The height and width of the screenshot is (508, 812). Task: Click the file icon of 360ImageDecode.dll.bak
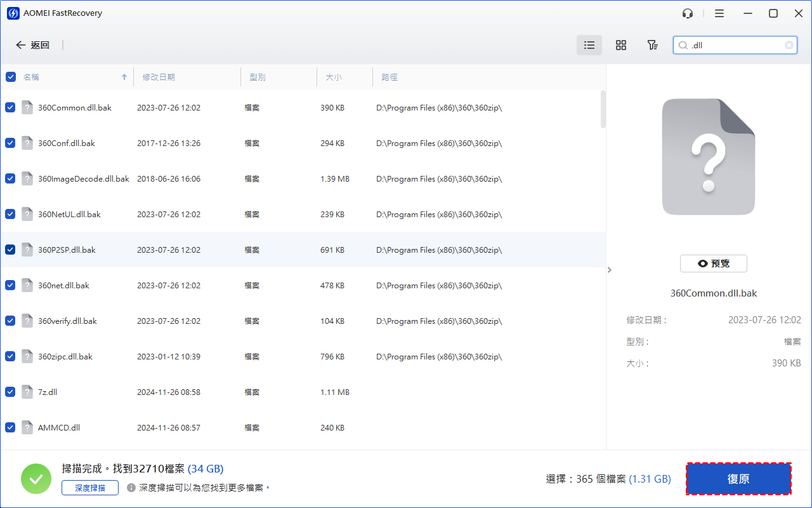point(27,178)
